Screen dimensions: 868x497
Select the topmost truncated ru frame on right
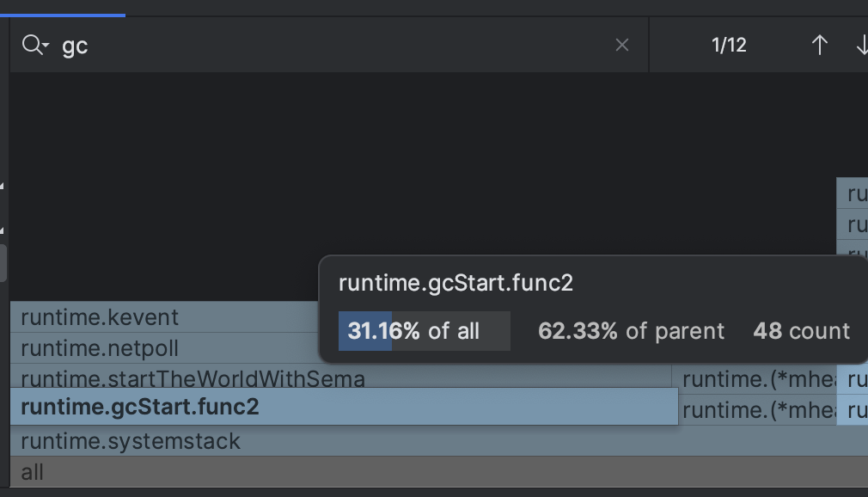[x=853, y=193]
